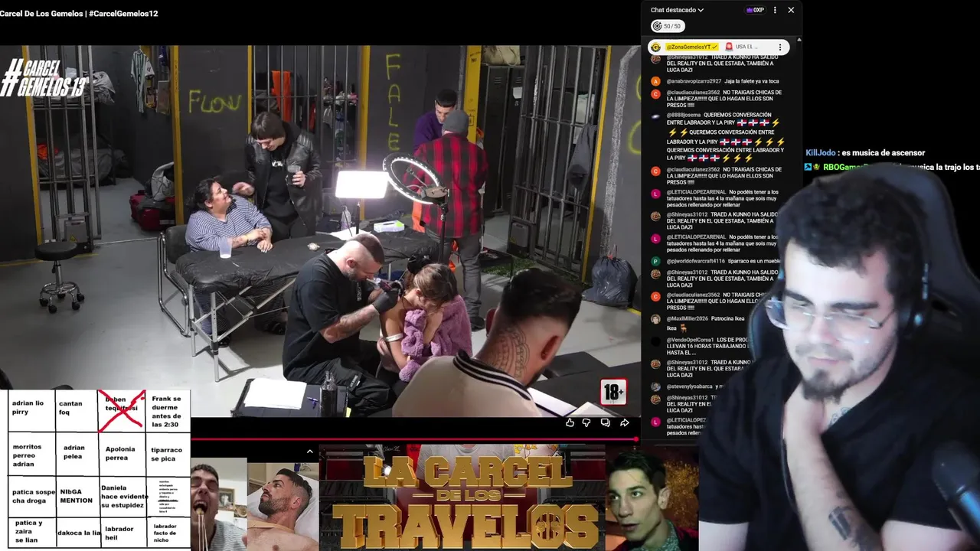
Task: Click bingo cell 'morritos perreo adrian'
Action: pyautogui.click(x=30, y=455)
